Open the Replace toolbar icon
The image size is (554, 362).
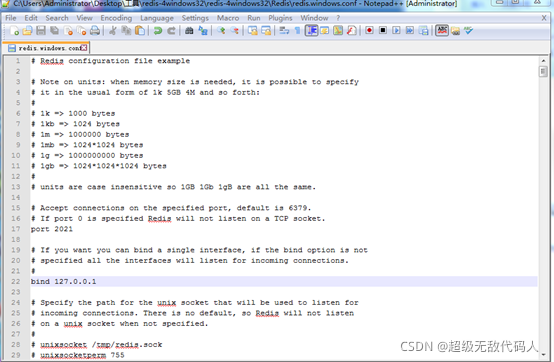click(203, 31)
